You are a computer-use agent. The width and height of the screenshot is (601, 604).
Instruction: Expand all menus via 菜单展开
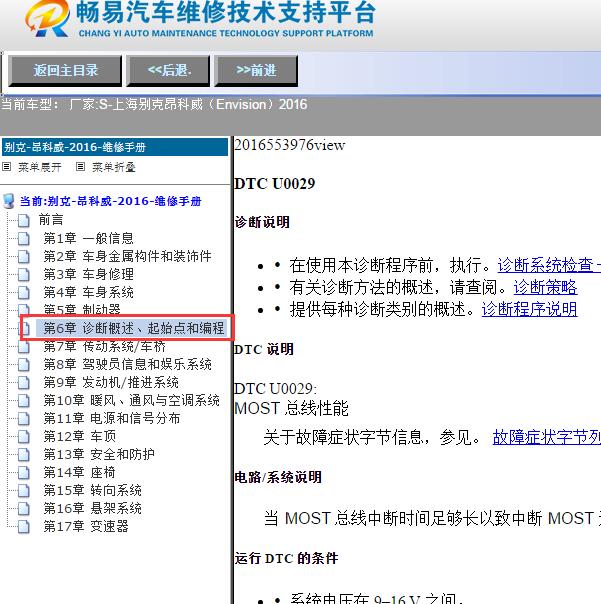click(x=40, y=167)
